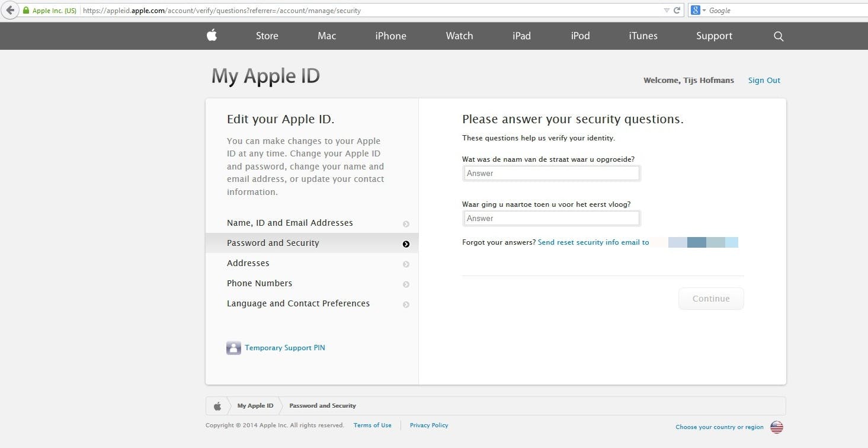Viewport: 868px width, 448px height.
Task: Click the Apple logo in navigation bar
Action: point(212,36)
